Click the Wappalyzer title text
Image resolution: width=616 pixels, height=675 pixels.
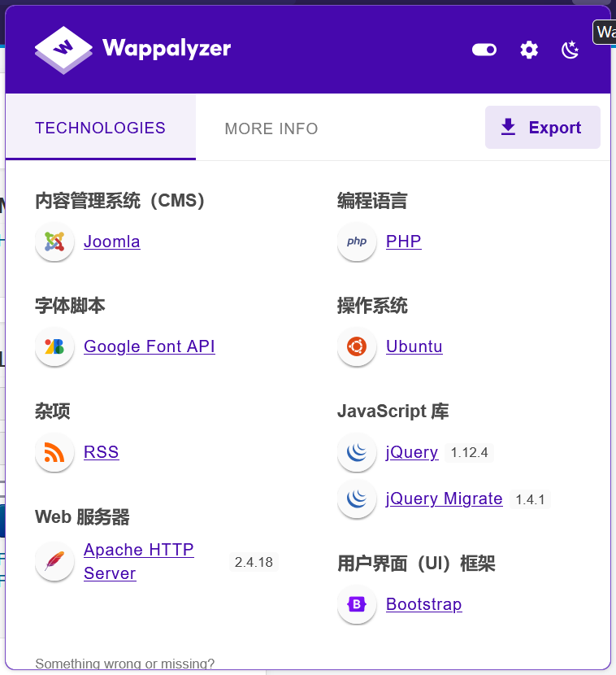[x=167, y=49]
